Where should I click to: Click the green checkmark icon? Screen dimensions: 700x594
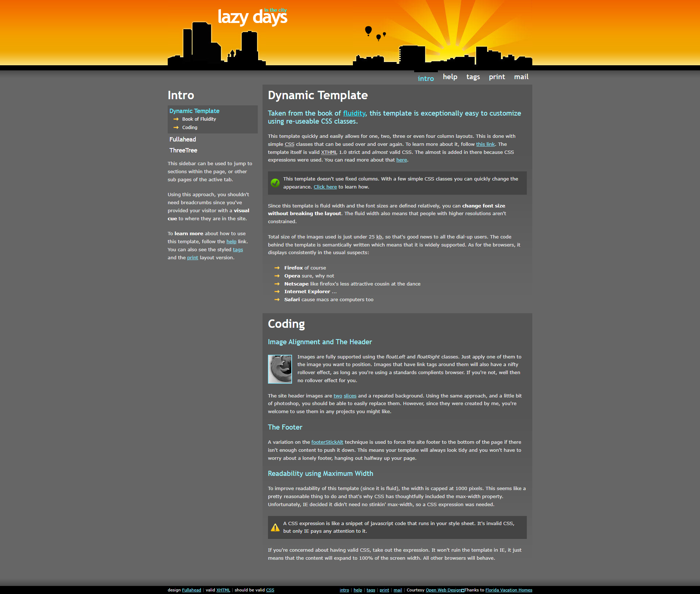tap(275, 183)
